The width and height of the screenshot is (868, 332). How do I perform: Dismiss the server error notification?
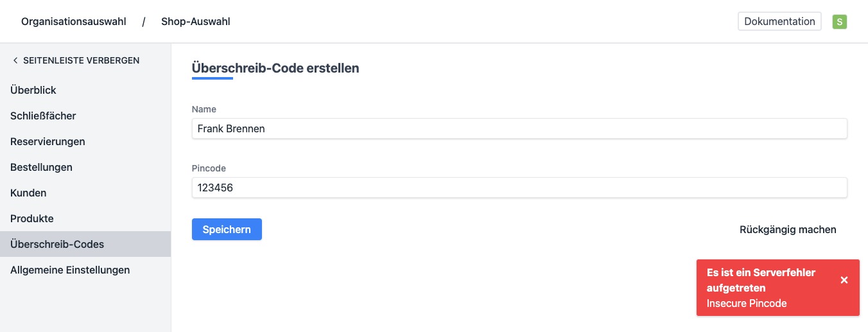pyautogui.click(x=844, y=280)
